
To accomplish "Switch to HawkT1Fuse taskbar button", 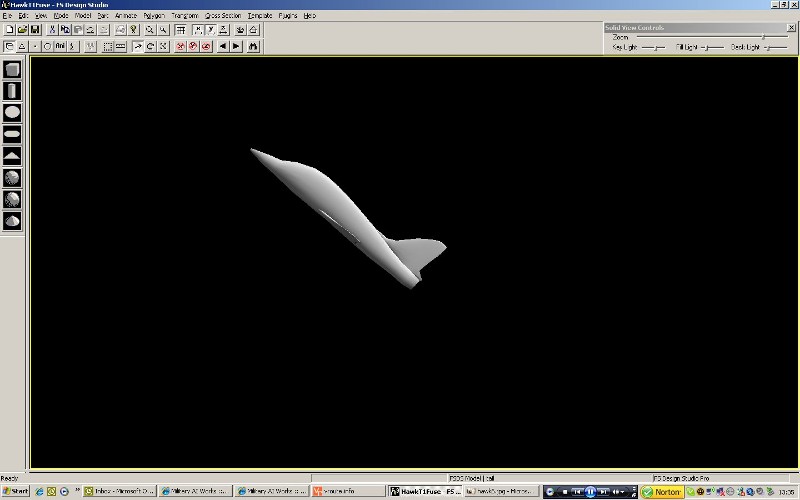I will (426, 491).
